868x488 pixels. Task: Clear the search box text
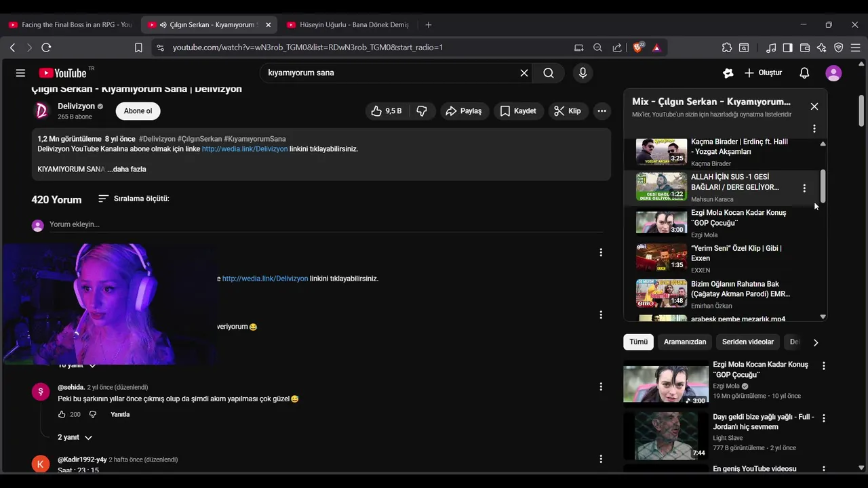coord(524,73)
